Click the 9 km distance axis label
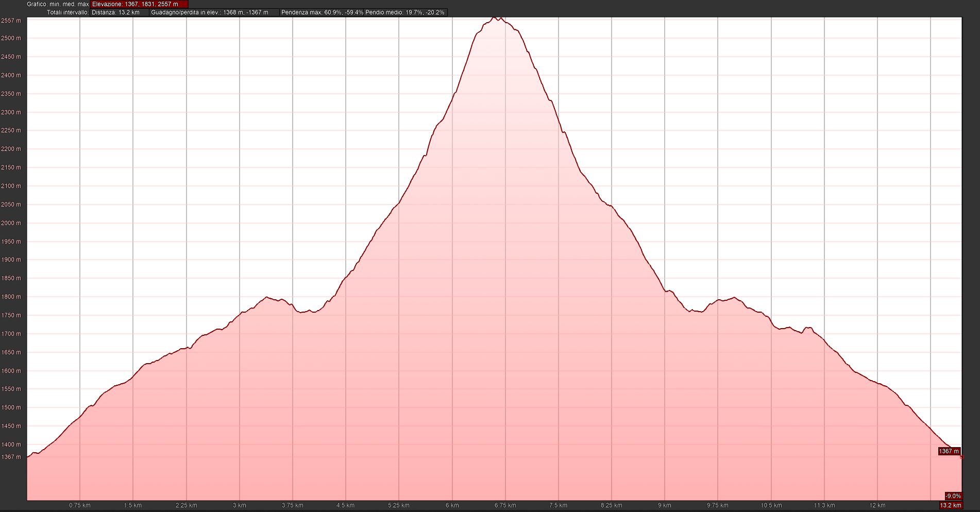Screen dimensions: 980x512 click(x=665, y=505)
